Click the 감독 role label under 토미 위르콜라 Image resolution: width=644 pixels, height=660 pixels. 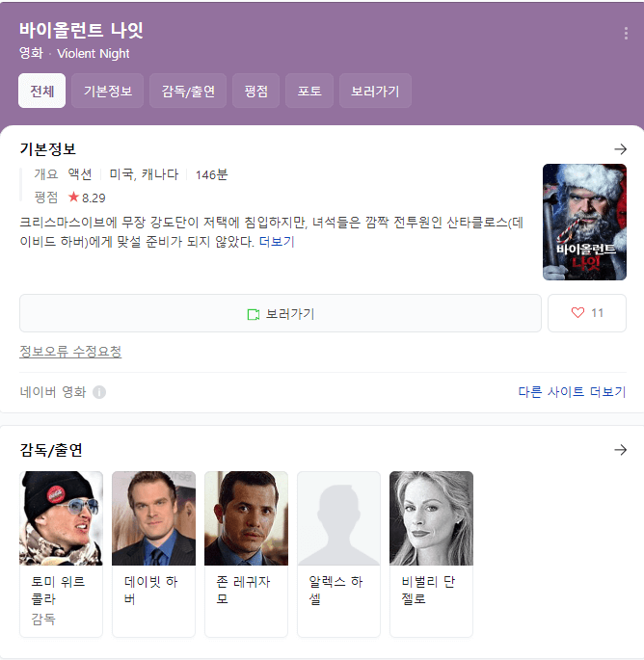[x=43, y=619]
